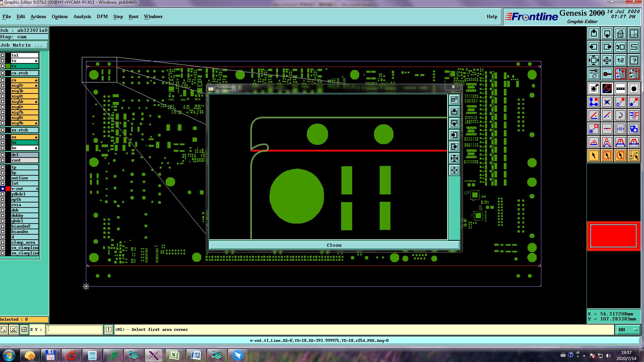Image resolution: width=644 pixels, height=362 pixels.
Task: Toggle display checkbox for the sig2t layer
Action: 3,85
